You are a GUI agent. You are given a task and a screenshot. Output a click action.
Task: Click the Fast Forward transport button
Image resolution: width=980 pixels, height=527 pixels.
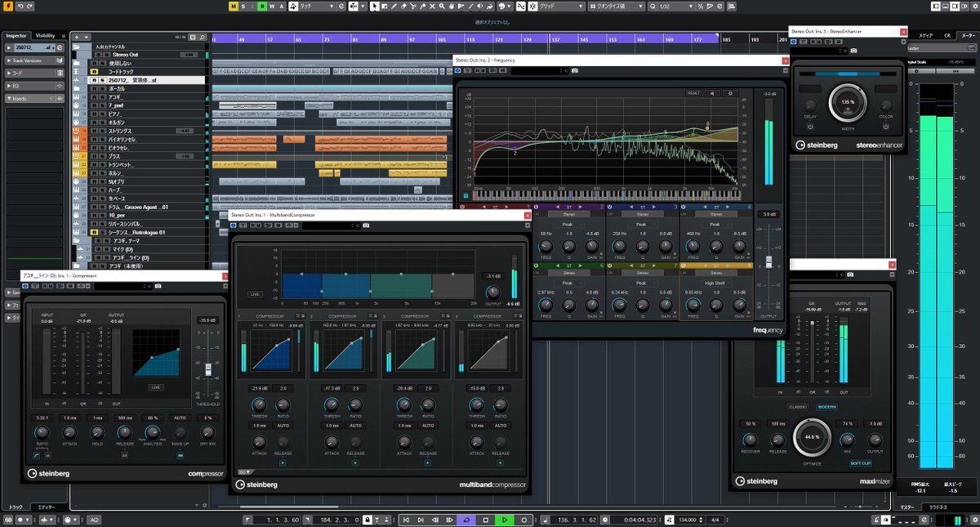pyautogui.click(x=449, y=520)
